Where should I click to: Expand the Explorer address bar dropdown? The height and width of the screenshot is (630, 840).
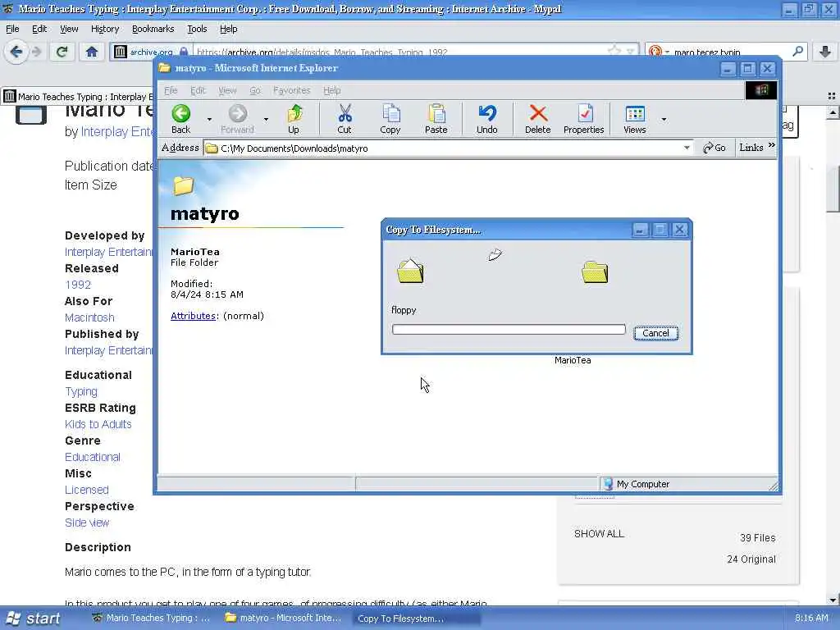click(x=687, y=148)
